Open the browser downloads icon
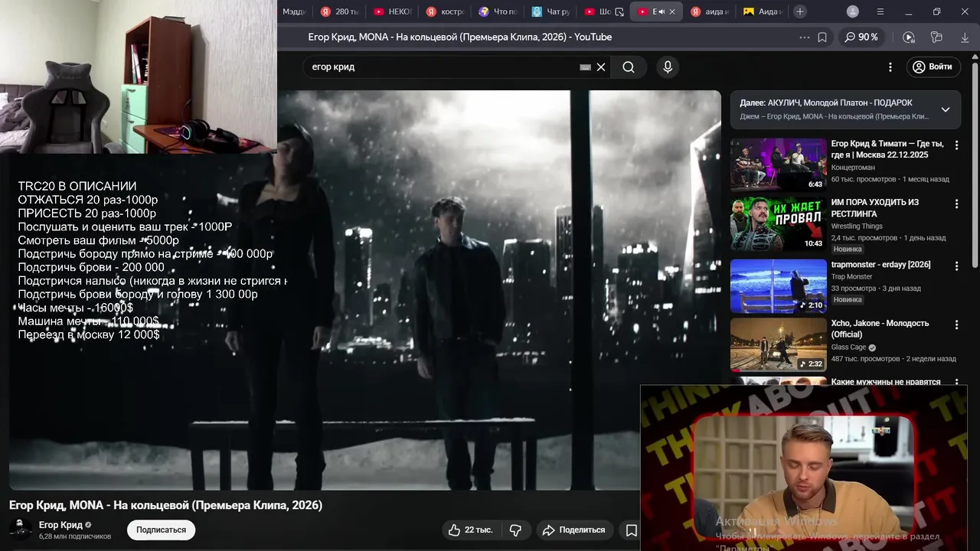This screenshot has height=551, width=980. coord(965,37)
